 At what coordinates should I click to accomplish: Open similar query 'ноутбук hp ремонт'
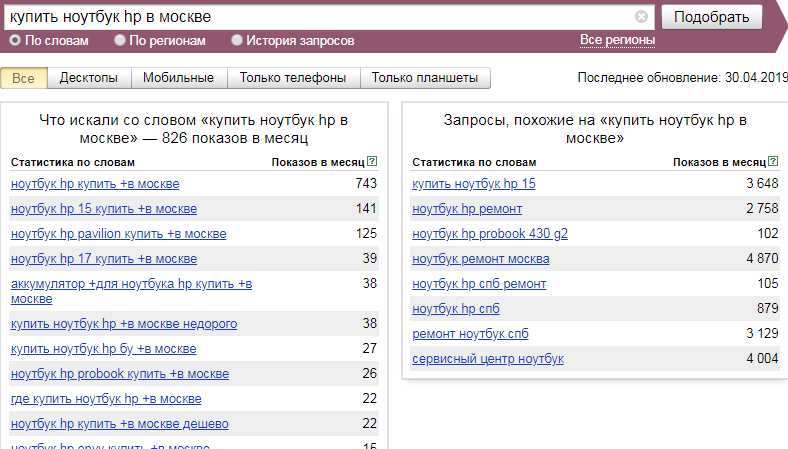click(x=467, y=209)
